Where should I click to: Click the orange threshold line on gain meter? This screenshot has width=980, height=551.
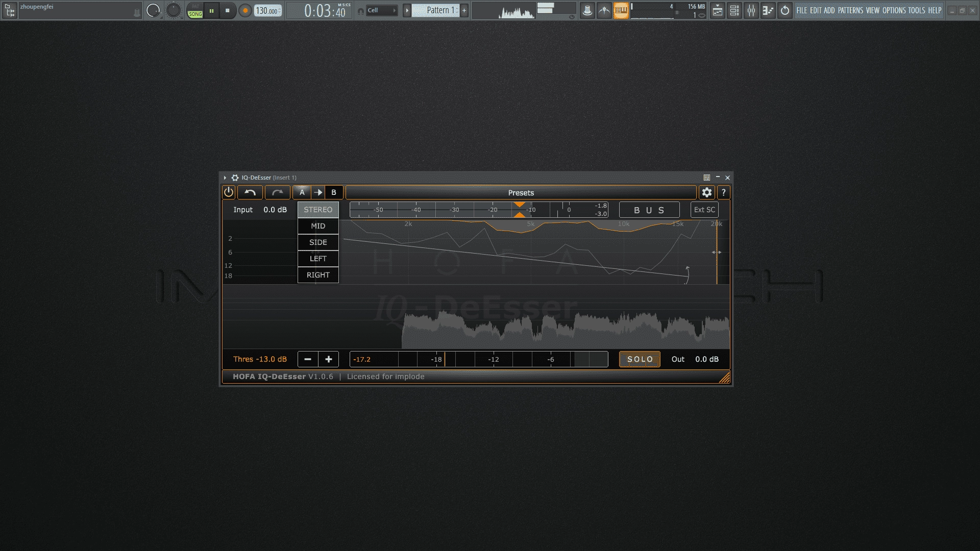pos(445,359)
